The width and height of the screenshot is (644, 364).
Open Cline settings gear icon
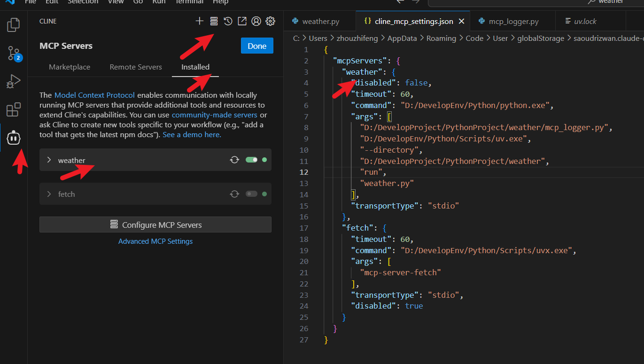(270, 21)
